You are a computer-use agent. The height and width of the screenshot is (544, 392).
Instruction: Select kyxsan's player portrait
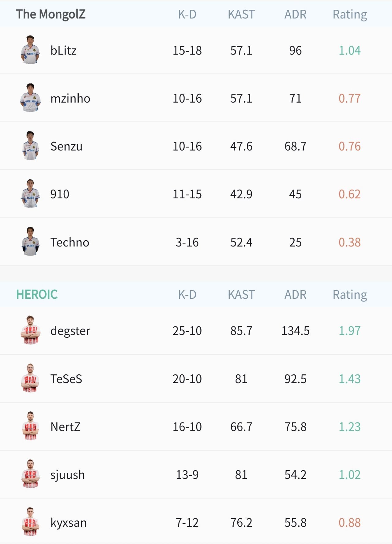(x=30, y=522)
